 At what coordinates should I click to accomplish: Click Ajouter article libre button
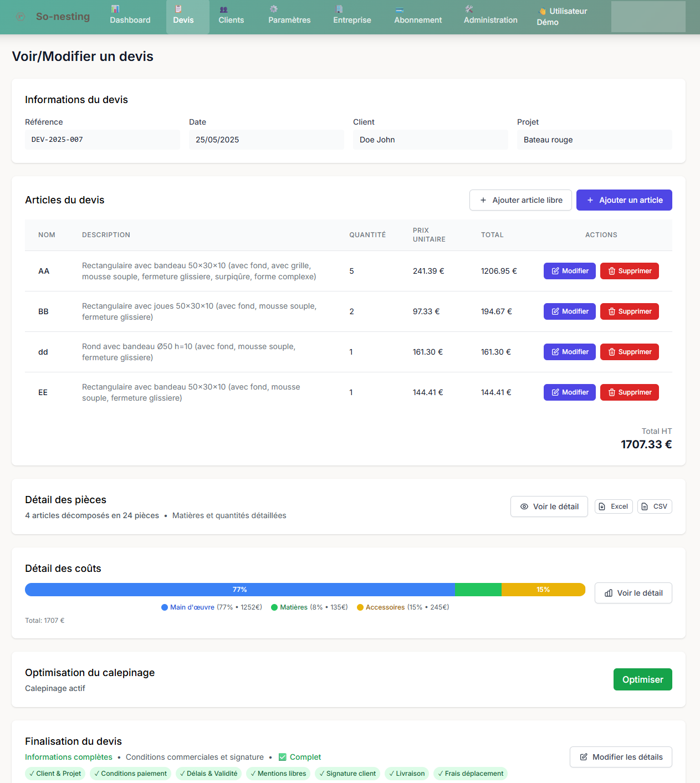pyautogui.click(x=520, y=200)
